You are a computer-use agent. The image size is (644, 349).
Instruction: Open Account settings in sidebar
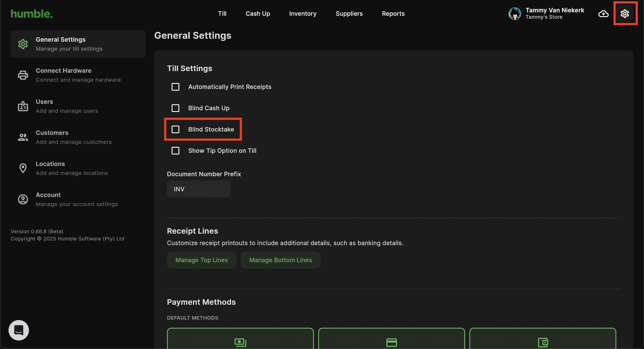point(78,199)
